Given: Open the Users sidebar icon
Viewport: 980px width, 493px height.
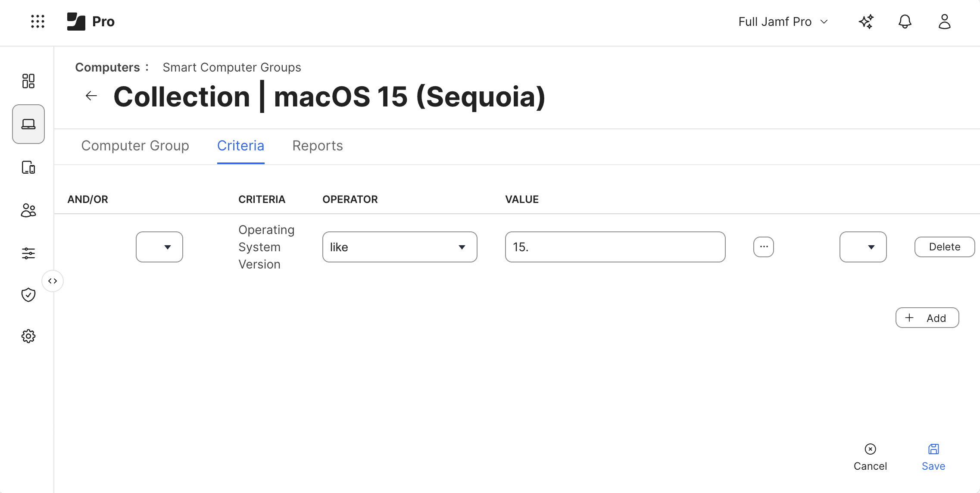Looking at the screenshot, I should tap(28, 210).
